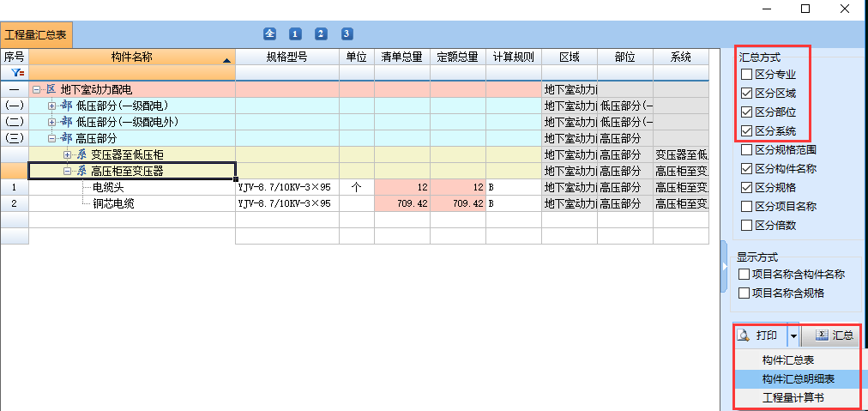Click the 计算规则 column header
Viewport: 868px width, 411px height.
pos(514,57)
